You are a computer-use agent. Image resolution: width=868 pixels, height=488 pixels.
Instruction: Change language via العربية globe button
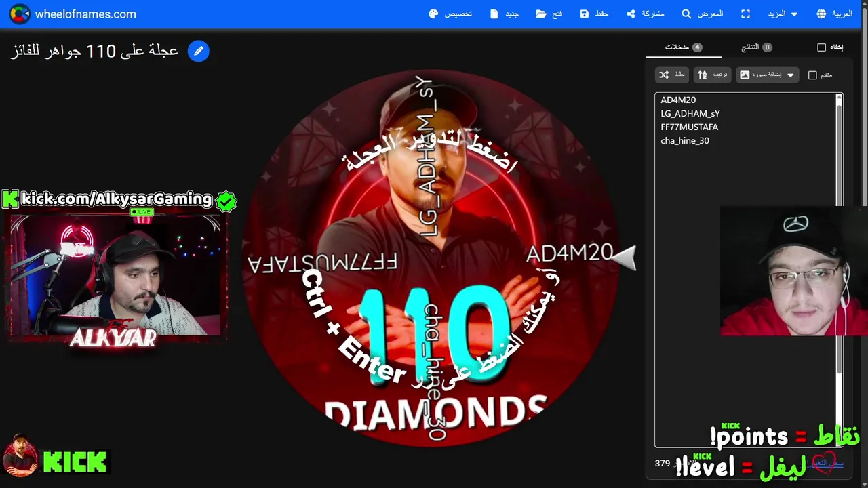coord(834,14)
